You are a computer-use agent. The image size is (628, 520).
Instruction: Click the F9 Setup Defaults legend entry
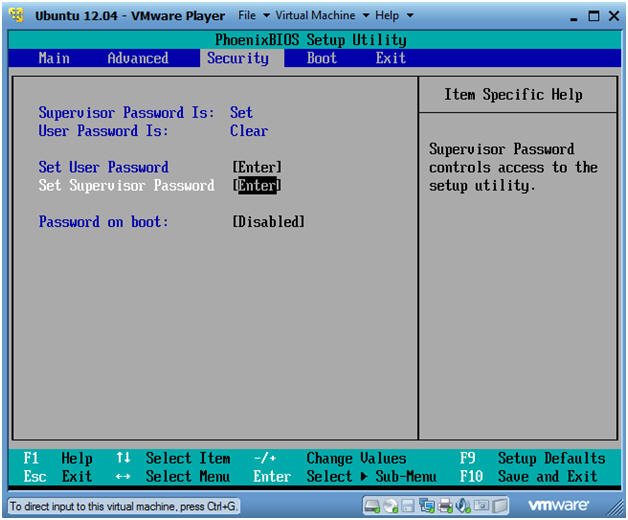click(532, 458)
